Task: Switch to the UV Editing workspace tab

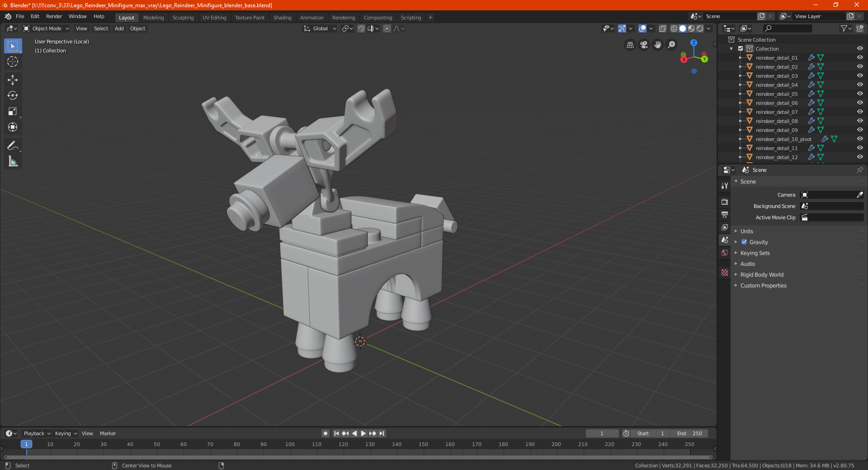Action: pos(214,18)
